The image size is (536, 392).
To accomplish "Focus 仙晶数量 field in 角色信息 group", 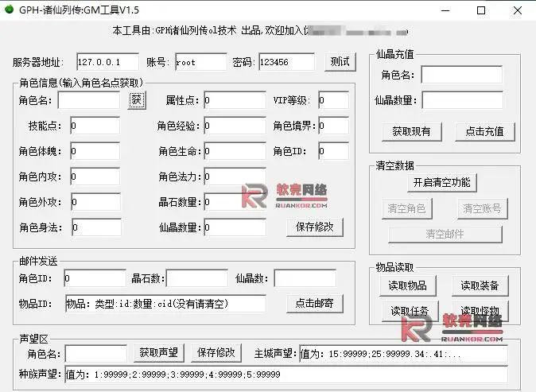I will 235,227.
